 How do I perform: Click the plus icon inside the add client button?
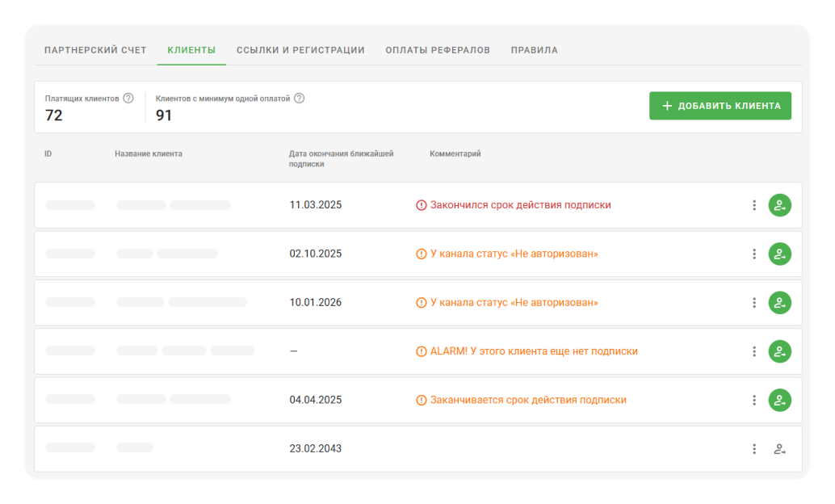667,105
